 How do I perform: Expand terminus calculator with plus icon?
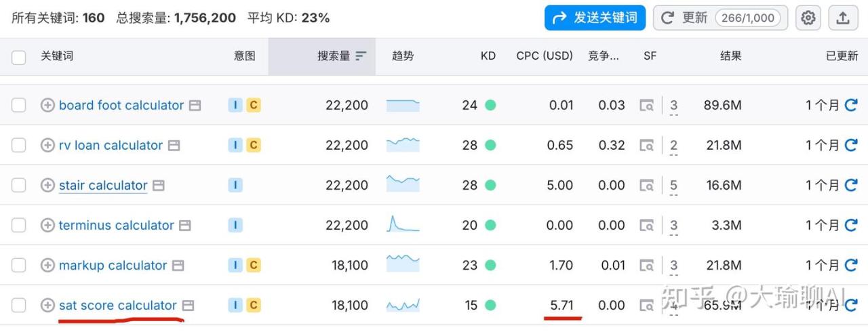[x=47, y=225]
